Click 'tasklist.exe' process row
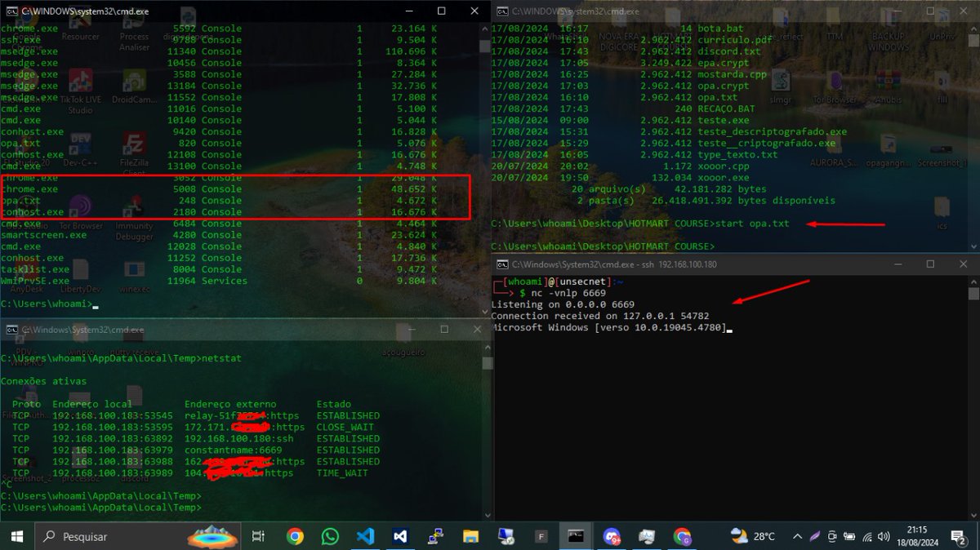This screenshot has width=980, height=550. click(x=220, y=268)
